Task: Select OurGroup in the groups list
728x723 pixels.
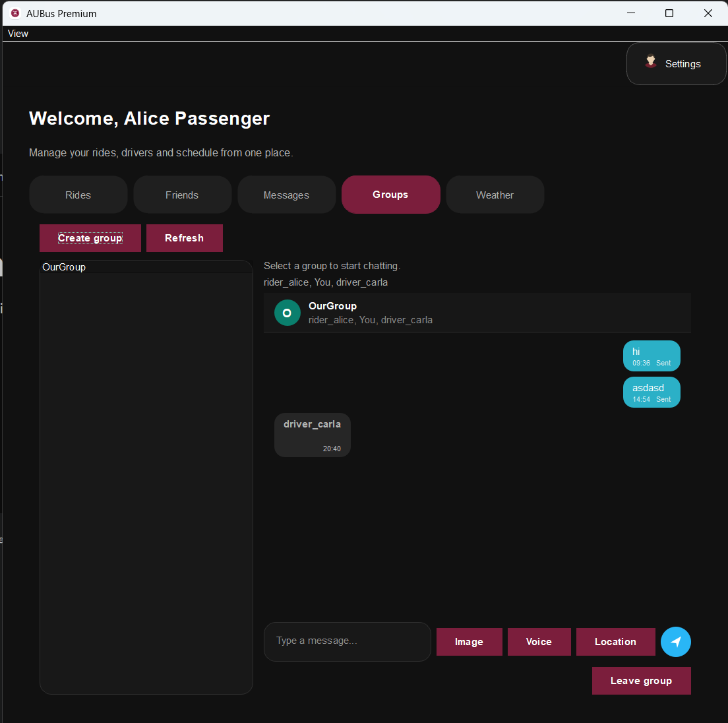Action: (146, 267)
